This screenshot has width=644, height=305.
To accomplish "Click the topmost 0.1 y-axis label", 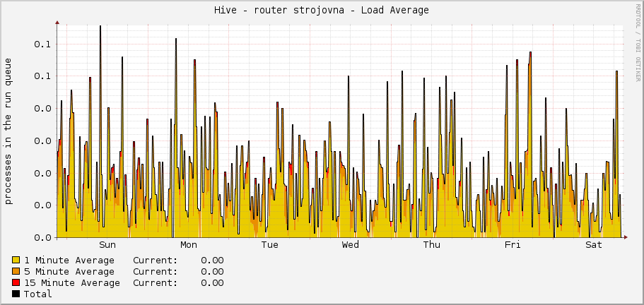I will [42, 44].
